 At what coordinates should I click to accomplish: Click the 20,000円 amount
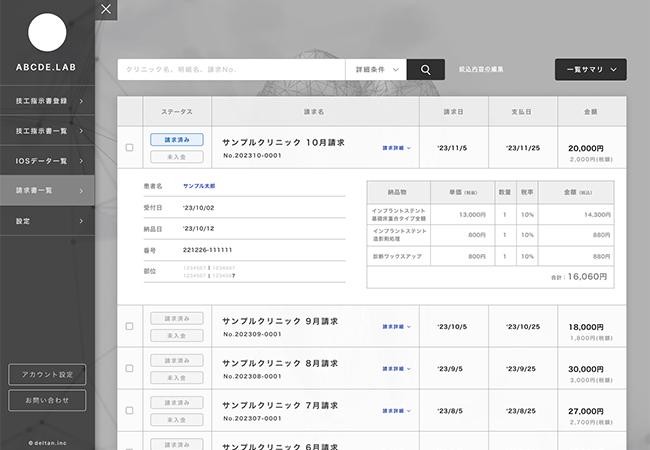coord(586,148)
